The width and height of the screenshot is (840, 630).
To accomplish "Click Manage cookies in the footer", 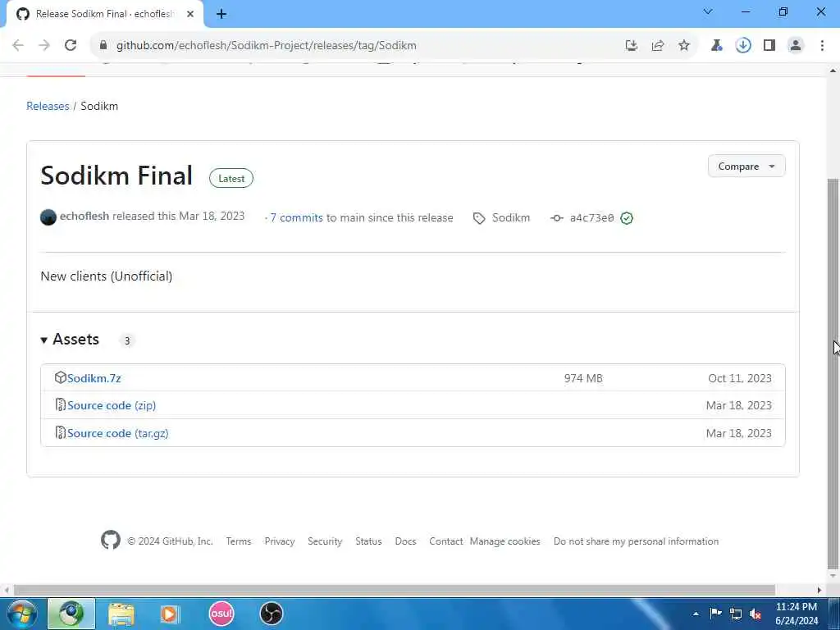I will [x=504, y=541].
